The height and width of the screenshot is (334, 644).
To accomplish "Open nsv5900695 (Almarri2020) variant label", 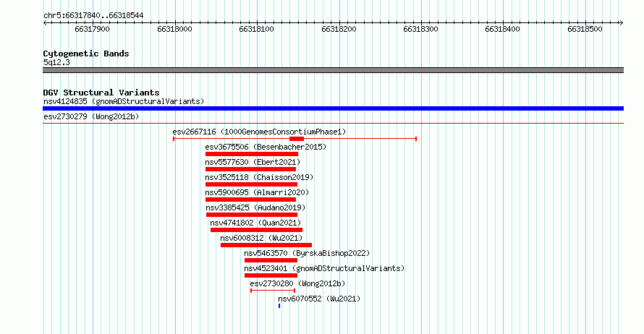I will coord(257,192).
